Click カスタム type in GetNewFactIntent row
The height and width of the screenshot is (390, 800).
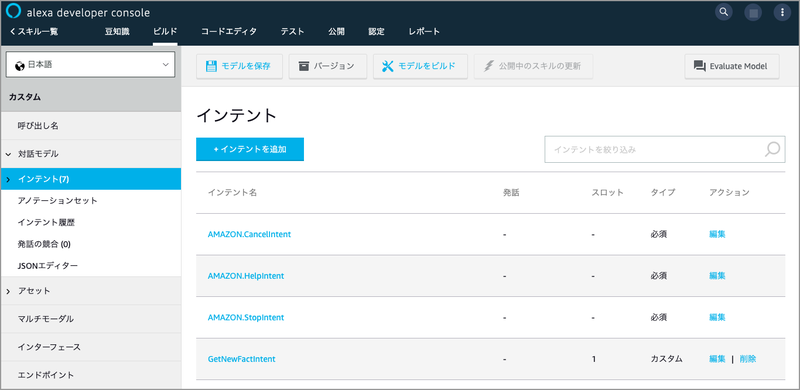[x=666, y=359]
